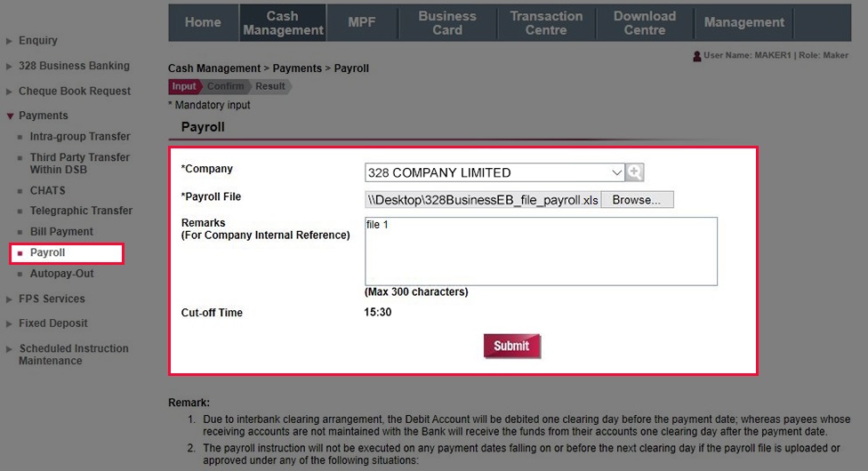Collapse the Payments sidebar section
The height and width of the screenshot is (471, 868).
point(37,116)
